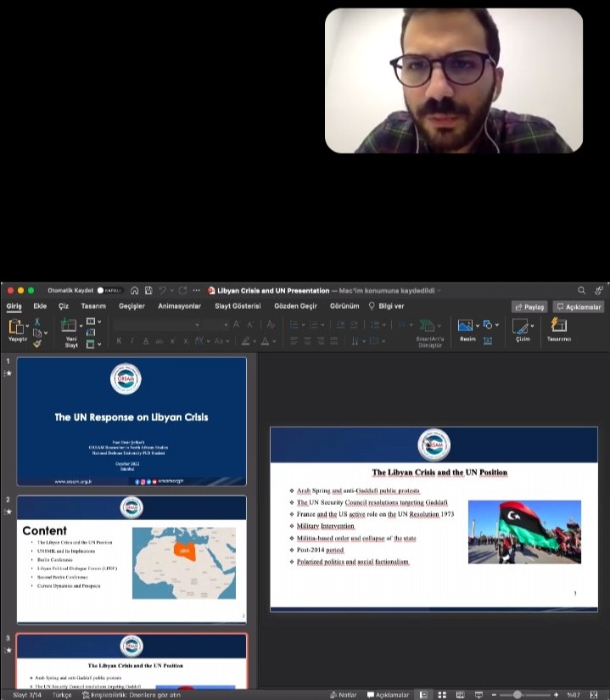The height and width of the screenshot is (700, 610).
Task: Click the Copy icon
Action: click(x=37, y=333)
